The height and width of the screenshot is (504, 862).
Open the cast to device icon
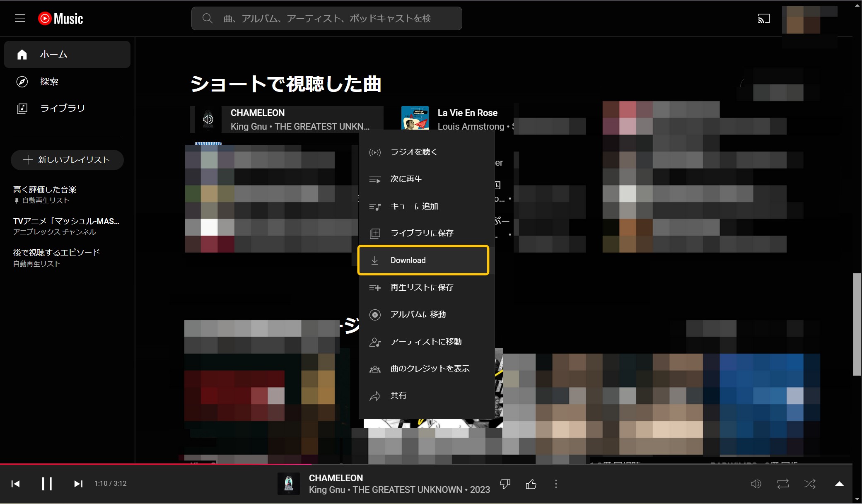point(763,19)
